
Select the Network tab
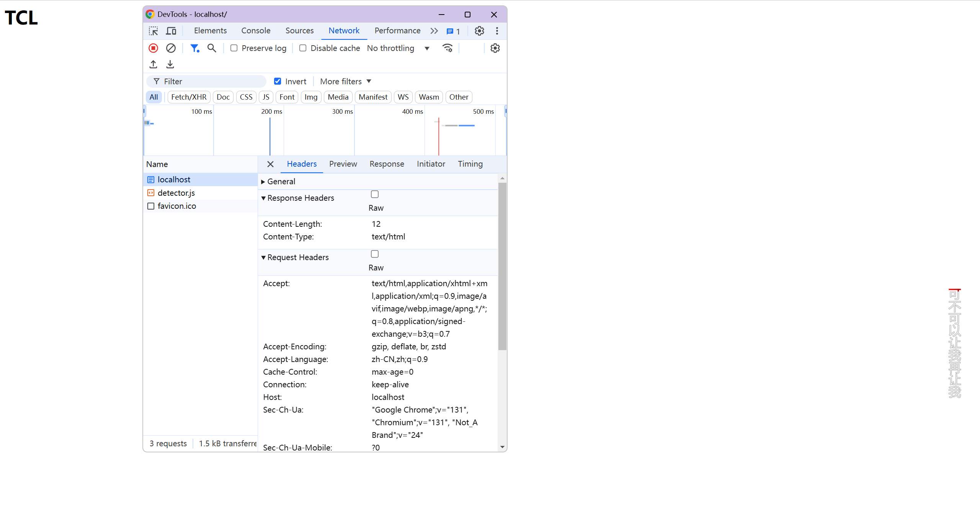click(x=344, y=31)
